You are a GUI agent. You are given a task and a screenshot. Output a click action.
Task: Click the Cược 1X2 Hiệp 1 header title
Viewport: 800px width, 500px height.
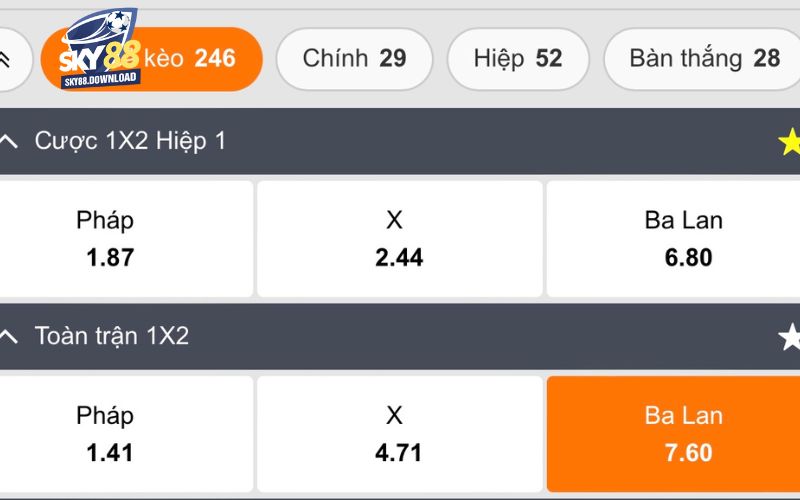pyautogui.click(x=130, y=141)
